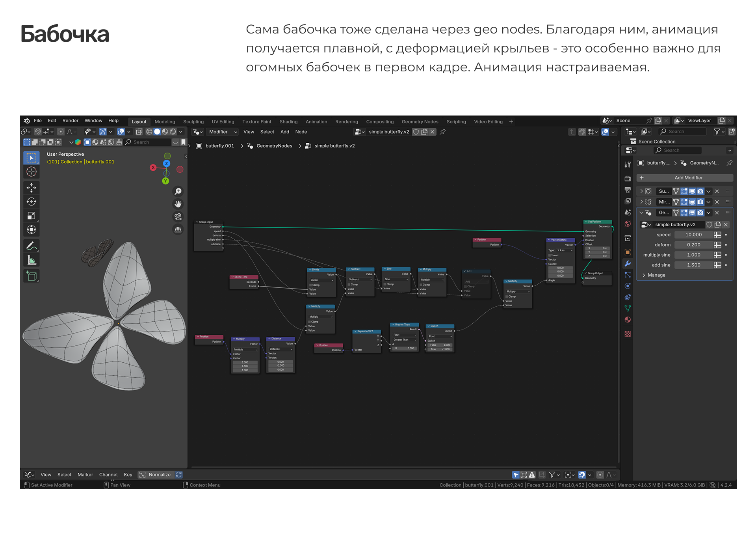Click the 3D cursor tool
Image resolution: width=756 pixels, height=548 pixels.
(x=32, y=172)
